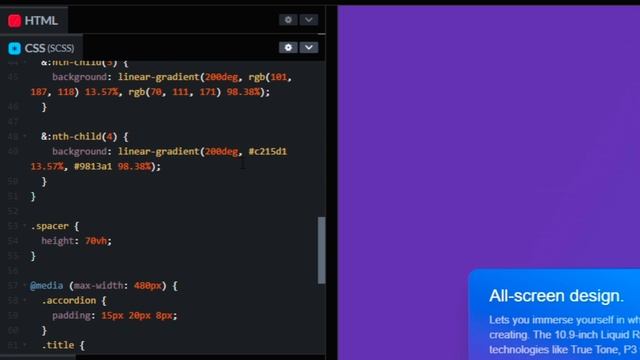The width and height of the screenshot is (640, 360).
Task: Click the red HTML panel icon
Action: click(15, 20)
